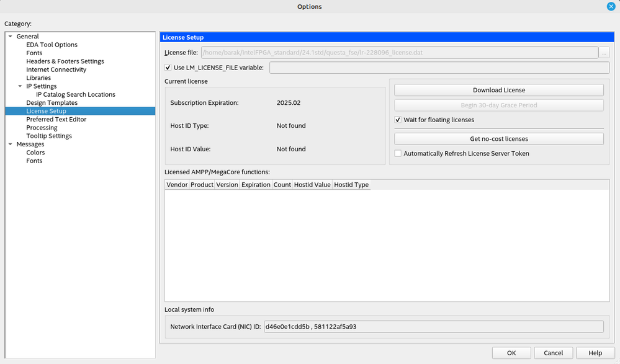
Task: Click Get no-cost licenses button
Action: [499, 139]
